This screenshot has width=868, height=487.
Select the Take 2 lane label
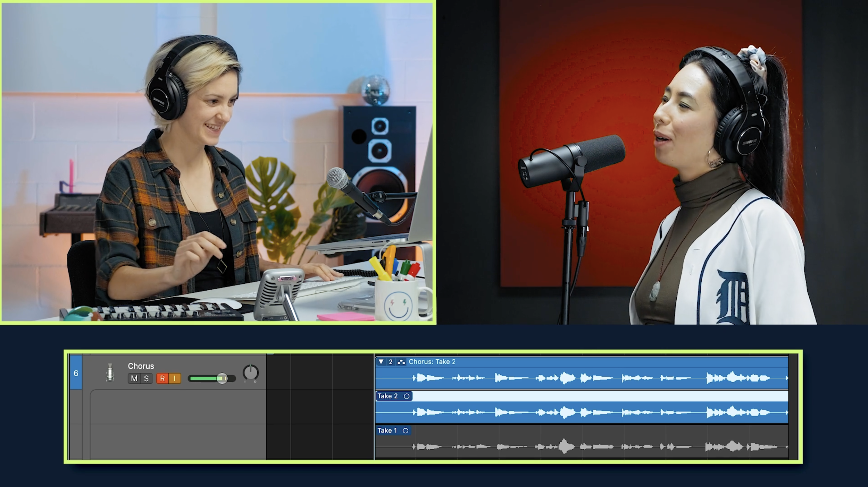[387, 396]
